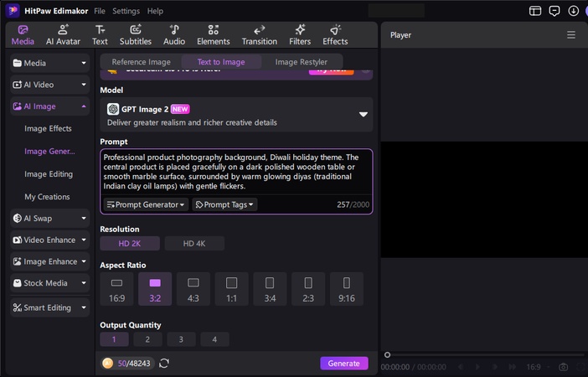Expand the Video Enhance sidebar section
Viewport: 588px width, 377px height.
[x=49, y=240]
